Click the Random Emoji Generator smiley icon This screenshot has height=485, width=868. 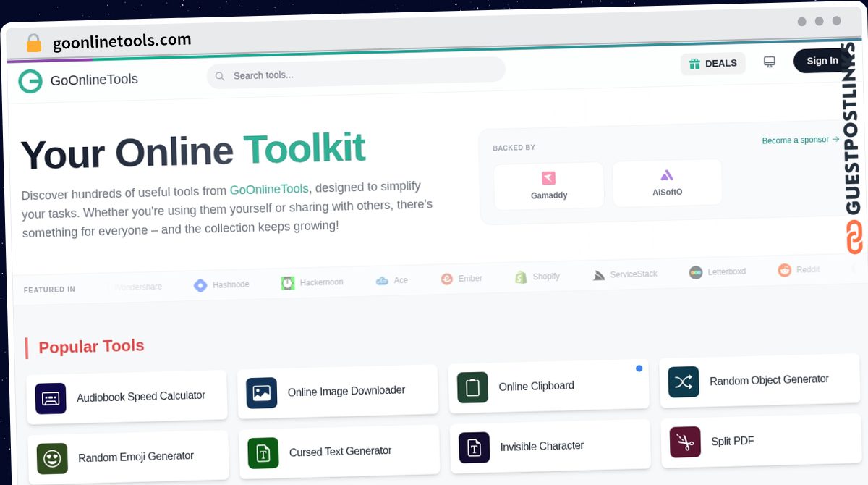coord(52,459)
